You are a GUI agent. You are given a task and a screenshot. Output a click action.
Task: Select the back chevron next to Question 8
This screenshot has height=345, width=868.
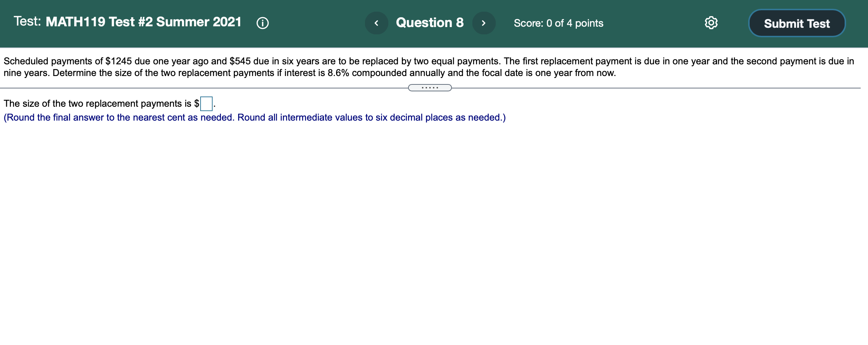[376, 23]
